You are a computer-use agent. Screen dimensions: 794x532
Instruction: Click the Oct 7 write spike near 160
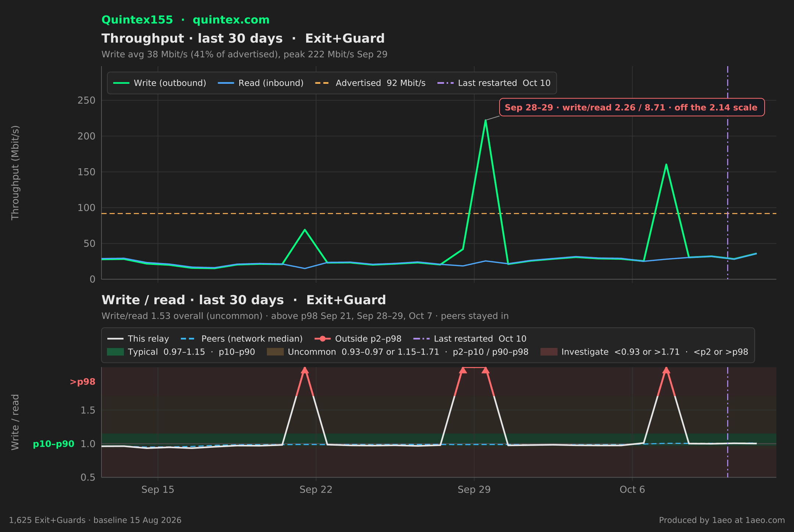pyautogui.click(x=666, y=165)
